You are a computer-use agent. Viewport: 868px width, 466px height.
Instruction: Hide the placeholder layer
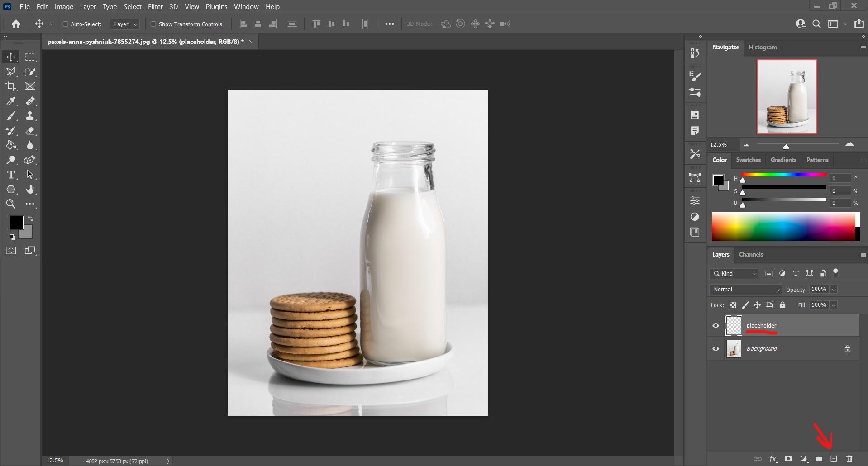pos(715,326)
